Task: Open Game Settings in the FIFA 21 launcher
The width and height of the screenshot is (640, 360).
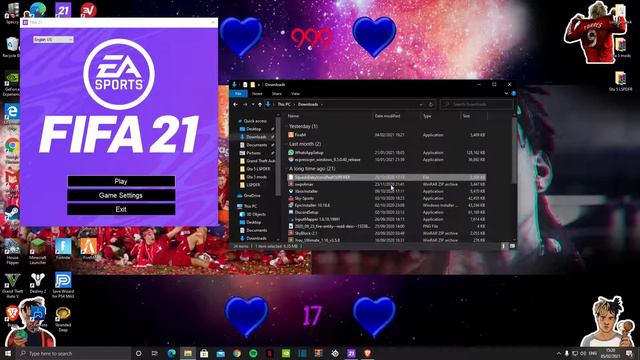Action: [121, 195]
